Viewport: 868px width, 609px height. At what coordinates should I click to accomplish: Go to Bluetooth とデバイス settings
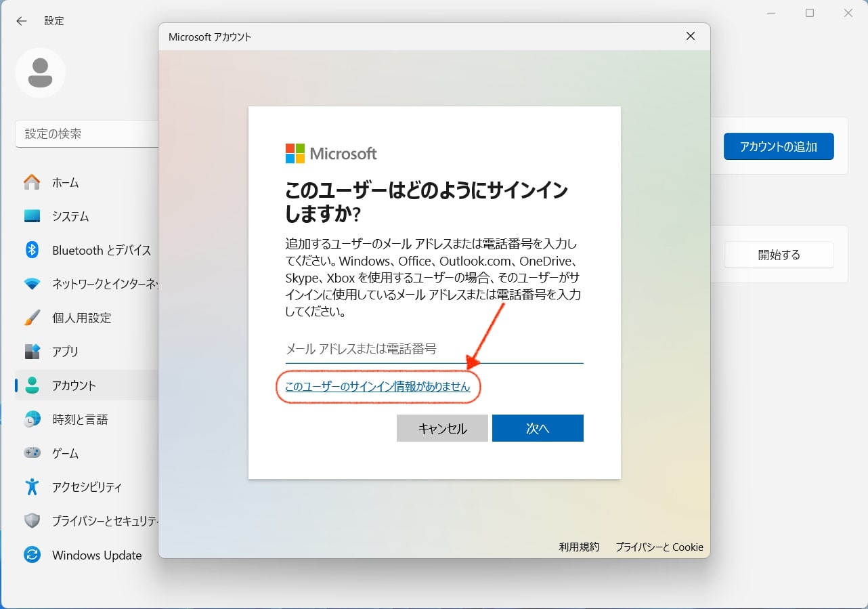point(86,250)
